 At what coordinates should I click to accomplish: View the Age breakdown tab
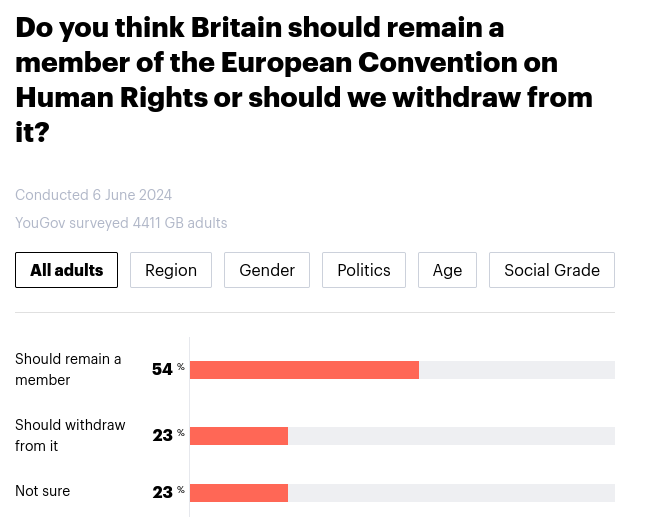(x=447, y=270)
